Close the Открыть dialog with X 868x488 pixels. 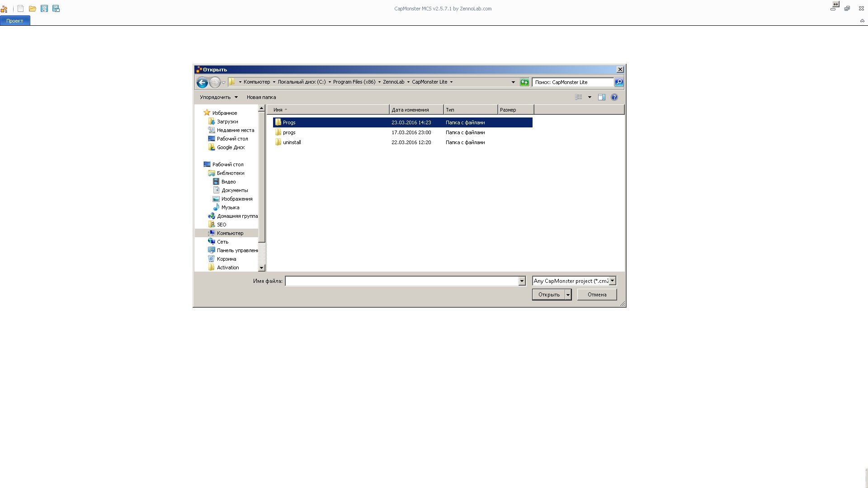point(620,70)
